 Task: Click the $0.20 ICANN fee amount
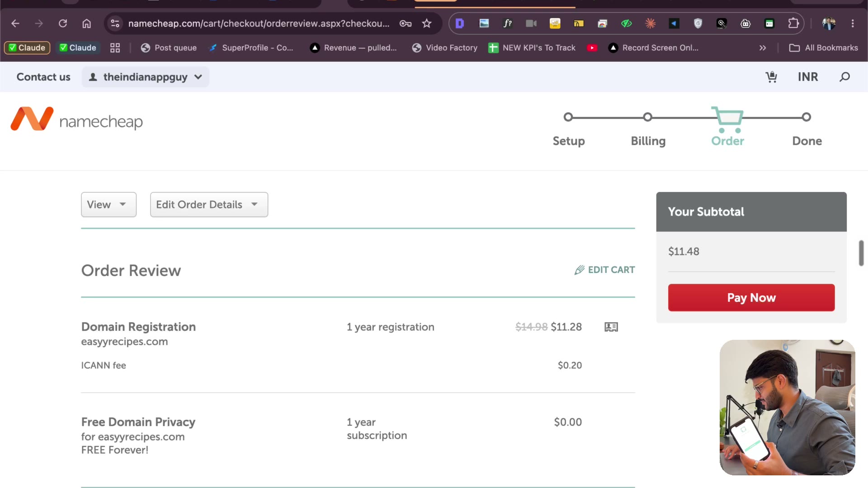(x=570, y=366)
